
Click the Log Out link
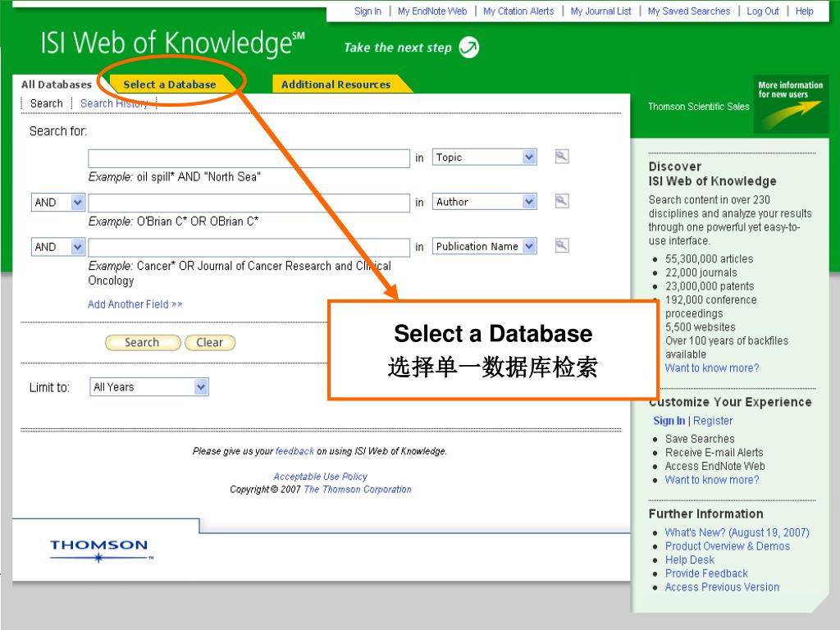[x=763, y=11]
